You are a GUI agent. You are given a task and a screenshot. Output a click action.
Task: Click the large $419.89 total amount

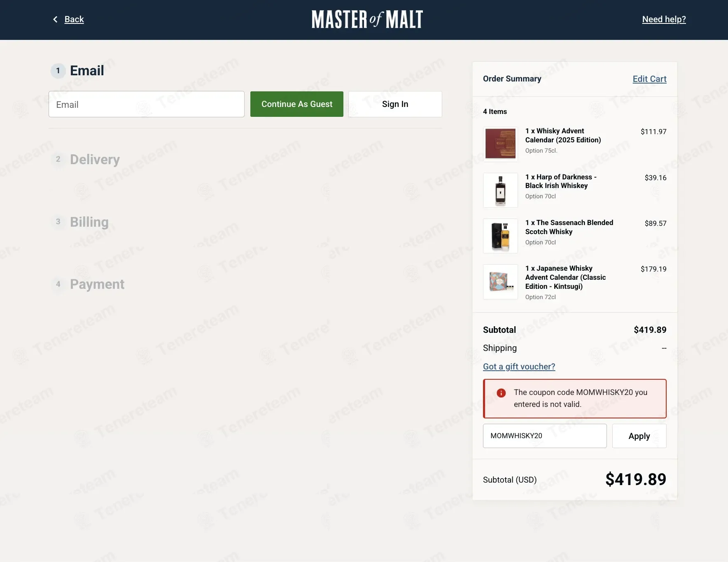(x=636, y=479)
